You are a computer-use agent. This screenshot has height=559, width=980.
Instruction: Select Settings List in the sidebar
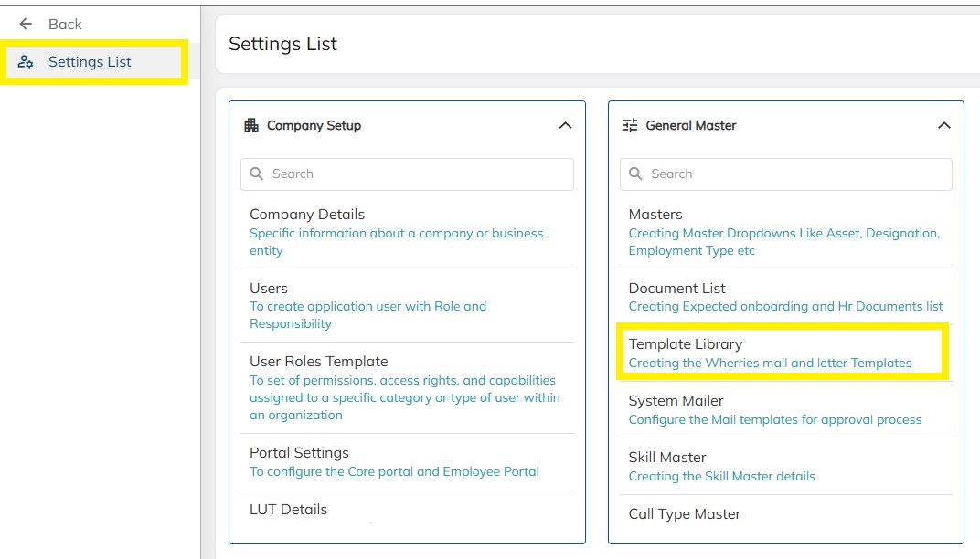pyautogui.click(x=90, y=62)
